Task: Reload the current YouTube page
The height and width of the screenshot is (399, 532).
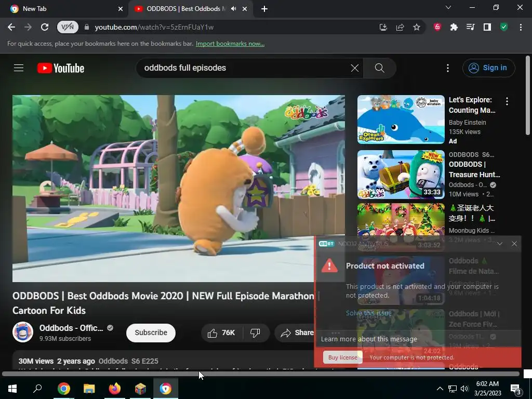Action: click(x=45, y=27)
